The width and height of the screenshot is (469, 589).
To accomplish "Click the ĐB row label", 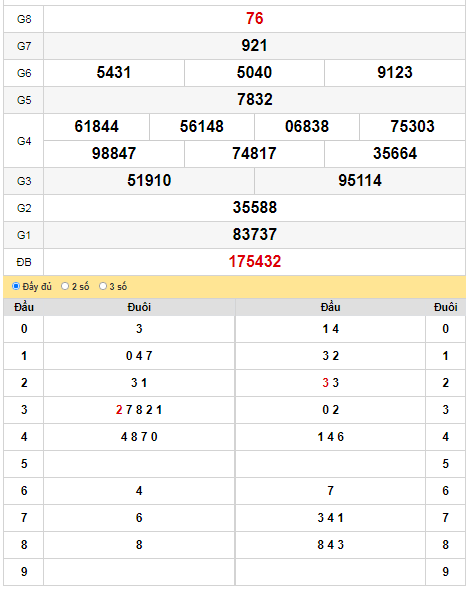I will 24,262.
